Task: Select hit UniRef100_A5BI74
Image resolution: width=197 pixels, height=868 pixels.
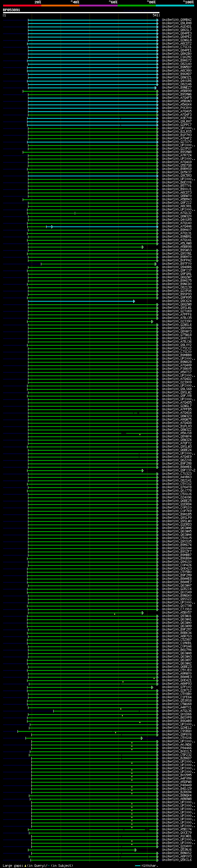Action: pos(176,830)
